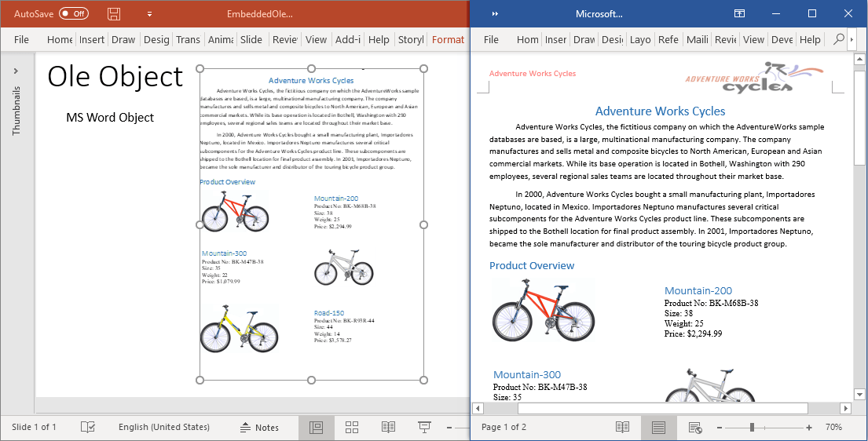Open PowerPoint Help tab
This screenshot has height=441, width=868.
click(x=379, y=39)
